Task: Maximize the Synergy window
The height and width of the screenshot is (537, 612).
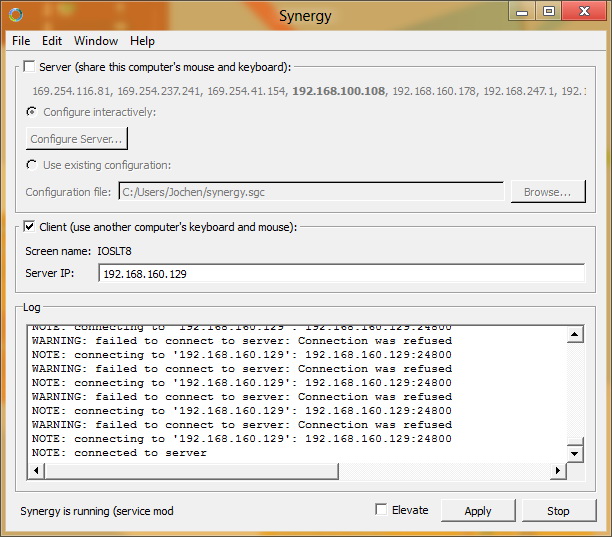Action: (549, 11)
